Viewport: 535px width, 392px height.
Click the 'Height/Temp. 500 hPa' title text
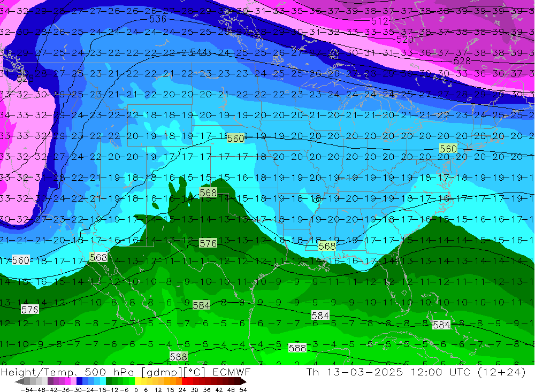click(x=67, y=373)
